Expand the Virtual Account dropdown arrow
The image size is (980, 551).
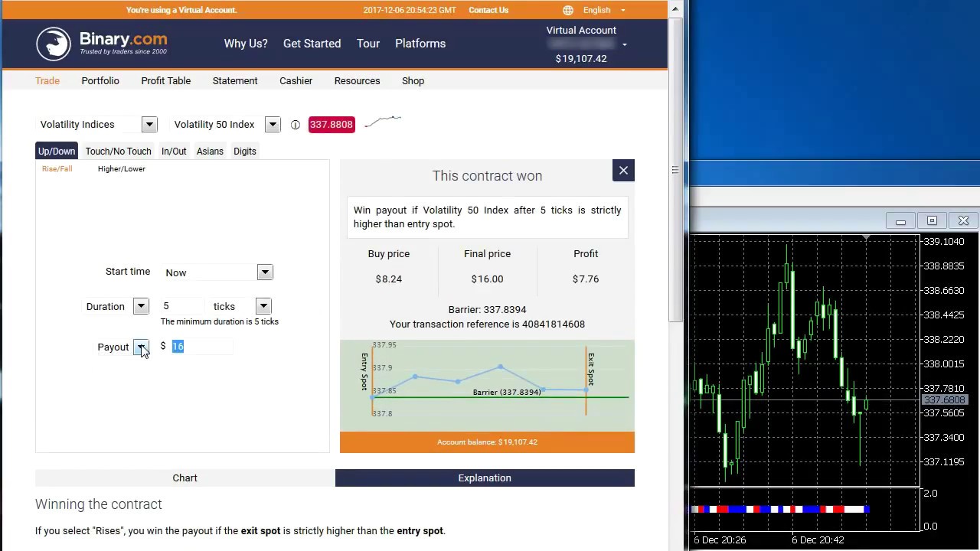(x=624, y=44)
